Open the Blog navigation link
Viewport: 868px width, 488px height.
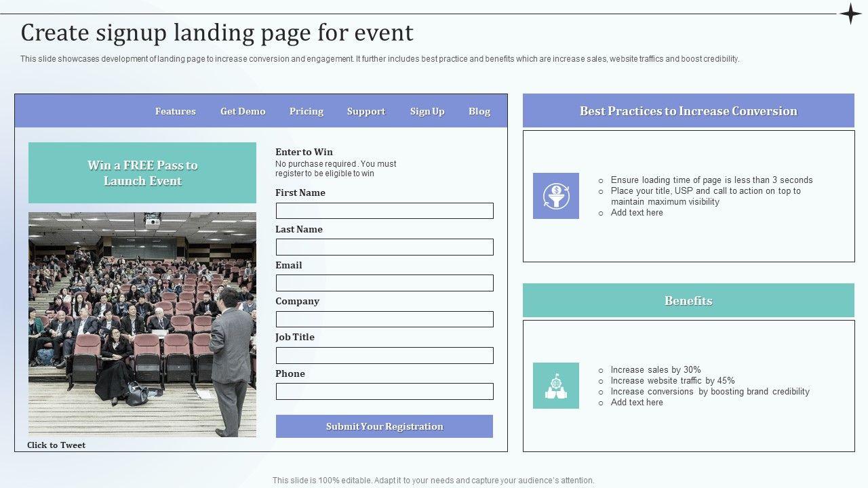click(x=479, y=111)
